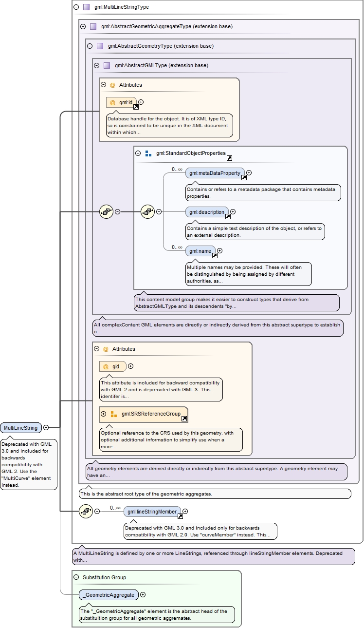The height and width of the screenshot is (628, 364).
Task: Follow the gml:id reference arrow icon
Action: pyautogui.click(x=136, y=107)
